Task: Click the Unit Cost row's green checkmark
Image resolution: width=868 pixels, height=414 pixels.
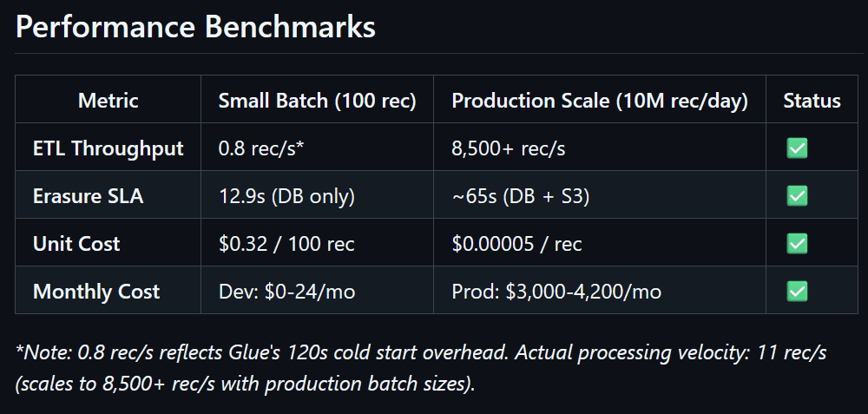Action: pos(797,244)
